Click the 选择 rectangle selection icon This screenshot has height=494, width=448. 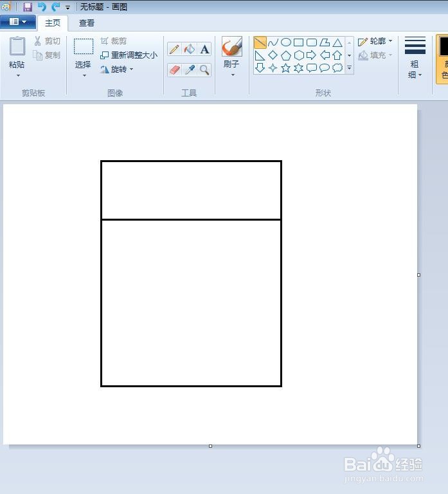click(x=84, y=46)
